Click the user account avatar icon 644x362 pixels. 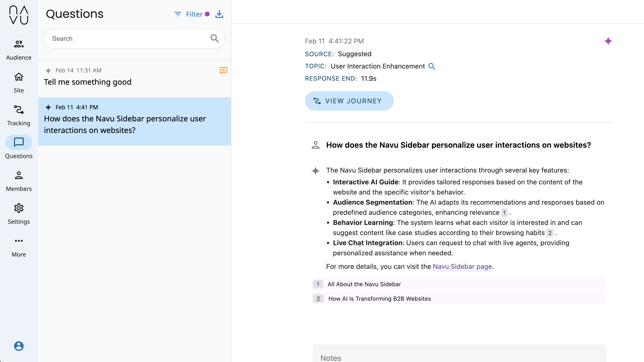pyautogui.click(x=19, y=346)
